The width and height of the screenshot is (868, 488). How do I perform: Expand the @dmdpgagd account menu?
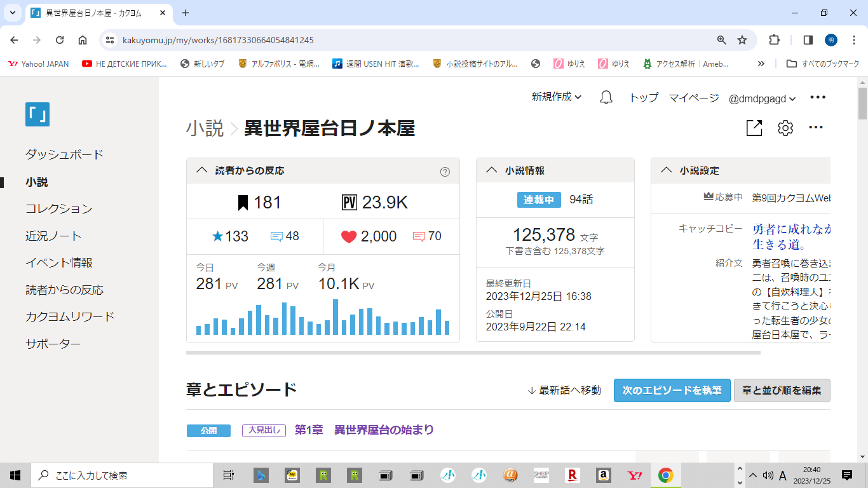[762, 98]
